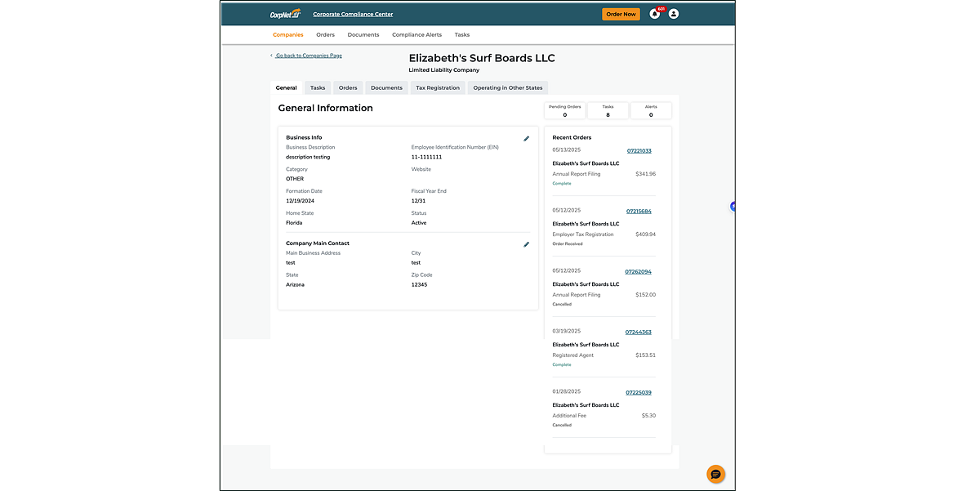This screenshot has height=491, width=980.
Task: Open the Corporate Compliance Center link
Action: [353, 14]
